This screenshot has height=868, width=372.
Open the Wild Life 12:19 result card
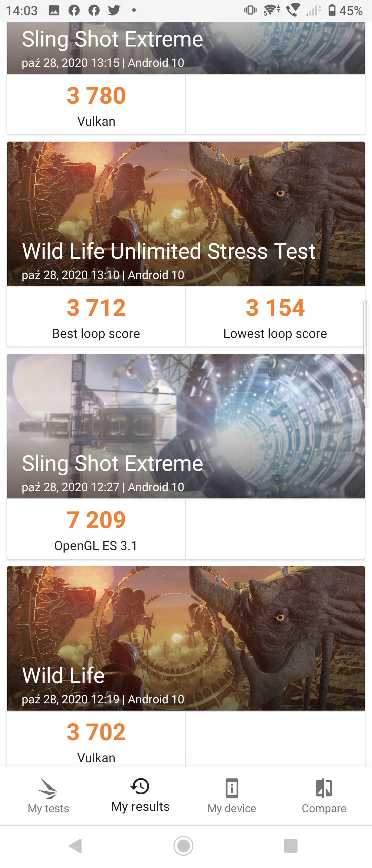coord(186,638)
